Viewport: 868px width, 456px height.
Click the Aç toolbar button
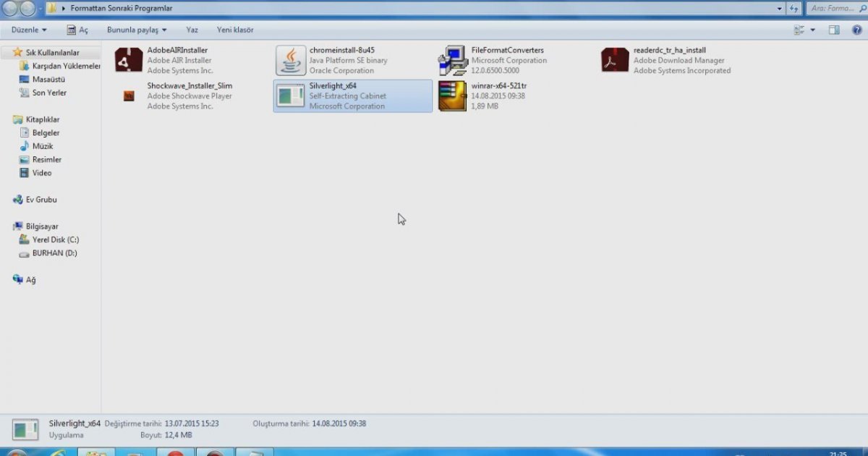[x=77, y=30]
